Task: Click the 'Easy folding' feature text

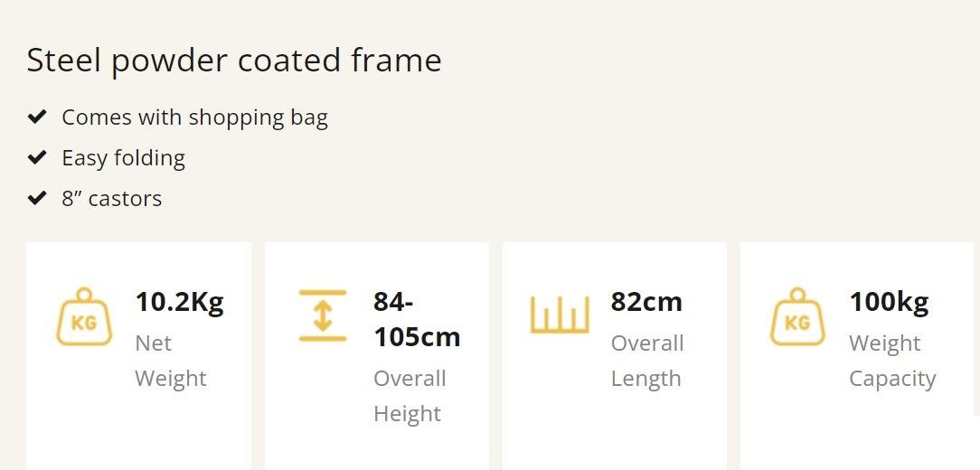Action: tap(123, 157)
